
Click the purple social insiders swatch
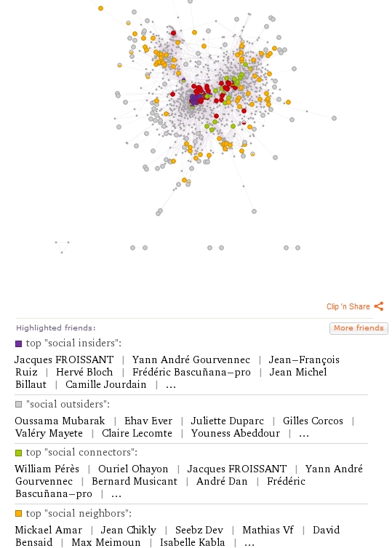pos(18,344)
